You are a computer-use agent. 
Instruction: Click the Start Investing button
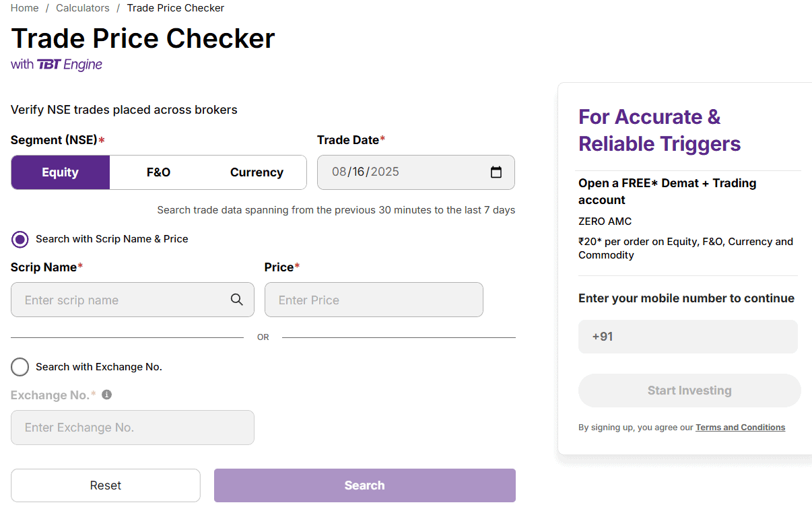689,391
